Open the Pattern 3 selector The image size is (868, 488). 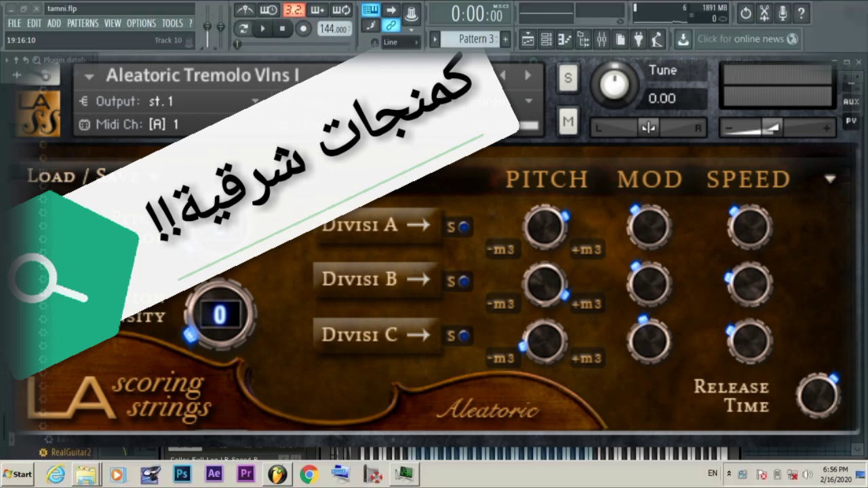coord(470,39)
